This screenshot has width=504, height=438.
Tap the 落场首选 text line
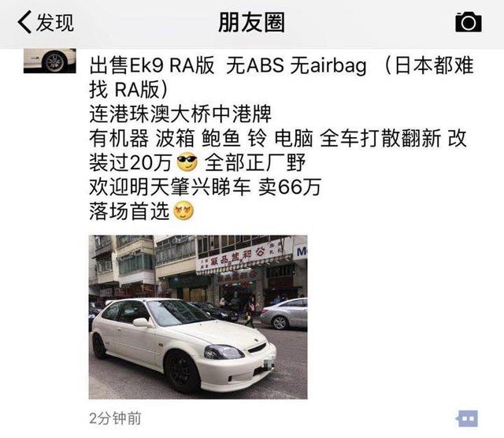click(x=129, y=211)
